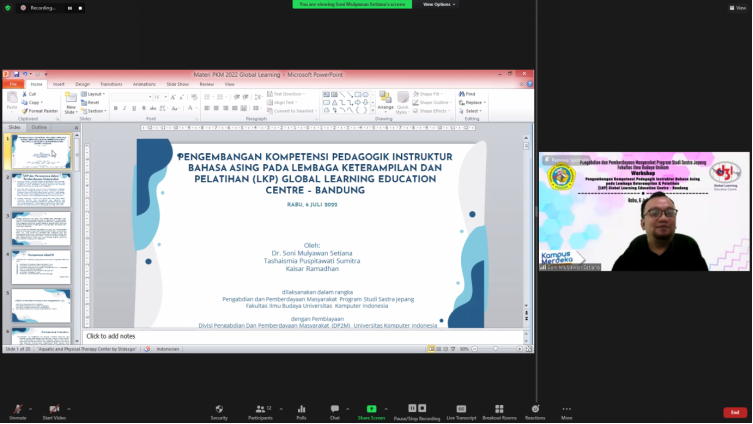Click the Indonesian language status bar entry
The image size is (753, 424).
click(x=168, y=349)
